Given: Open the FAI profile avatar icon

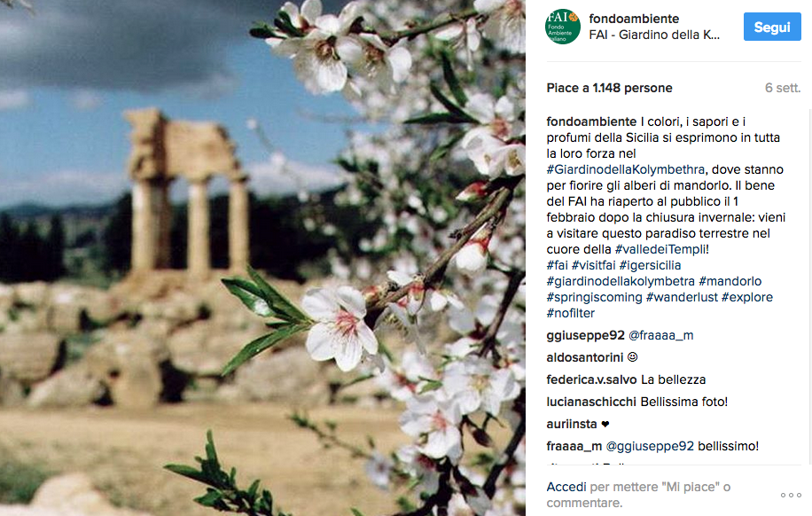Looking at the screenshot, I should (x=562, y=27).
